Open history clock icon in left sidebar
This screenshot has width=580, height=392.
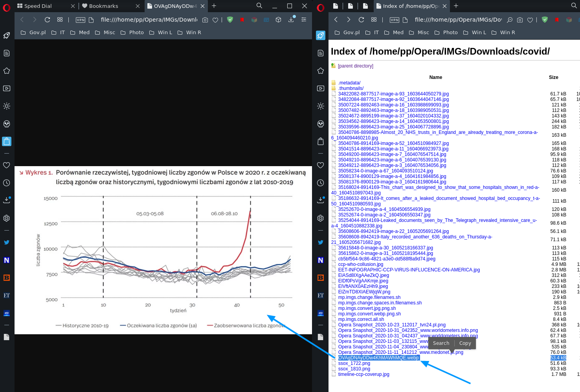(7, 183)
